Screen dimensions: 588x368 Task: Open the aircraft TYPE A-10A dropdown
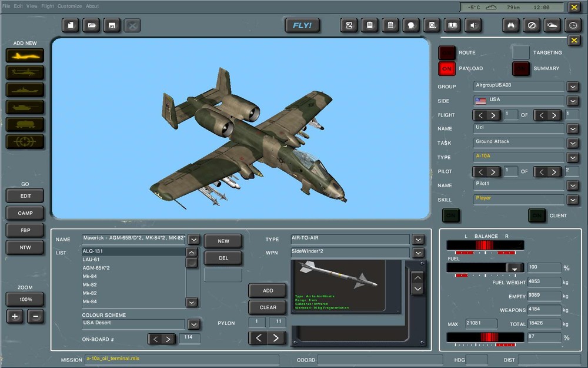[x=573, y=158]
